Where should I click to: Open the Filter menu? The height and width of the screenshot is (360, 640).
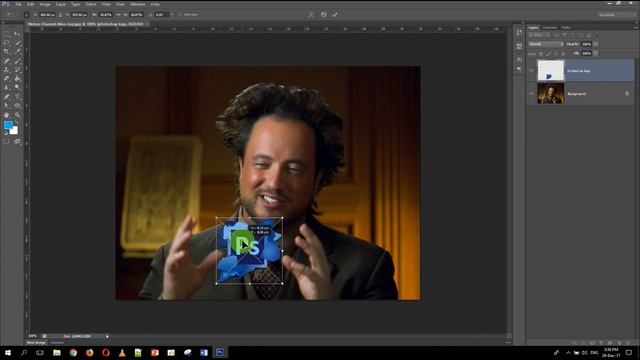pyautogui.click(x=106, y=4)
